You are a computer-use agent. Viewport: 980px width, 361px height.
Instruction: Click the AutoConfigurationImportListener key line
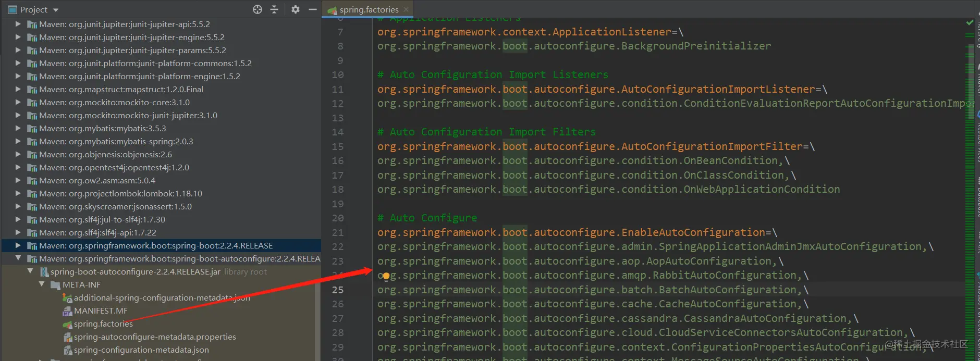point(602,89)
